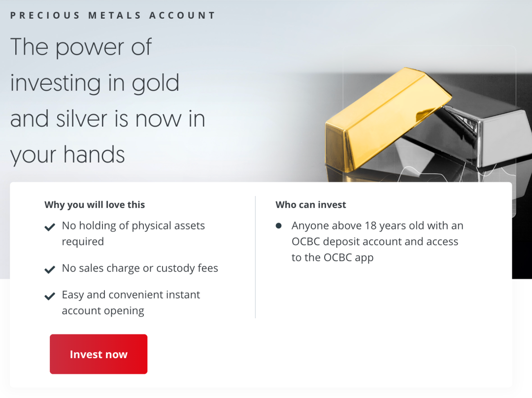The height and width of the screenshot is (398, 532).
Task: Click the "investing in gold" headline line
Action: [95, 83]
